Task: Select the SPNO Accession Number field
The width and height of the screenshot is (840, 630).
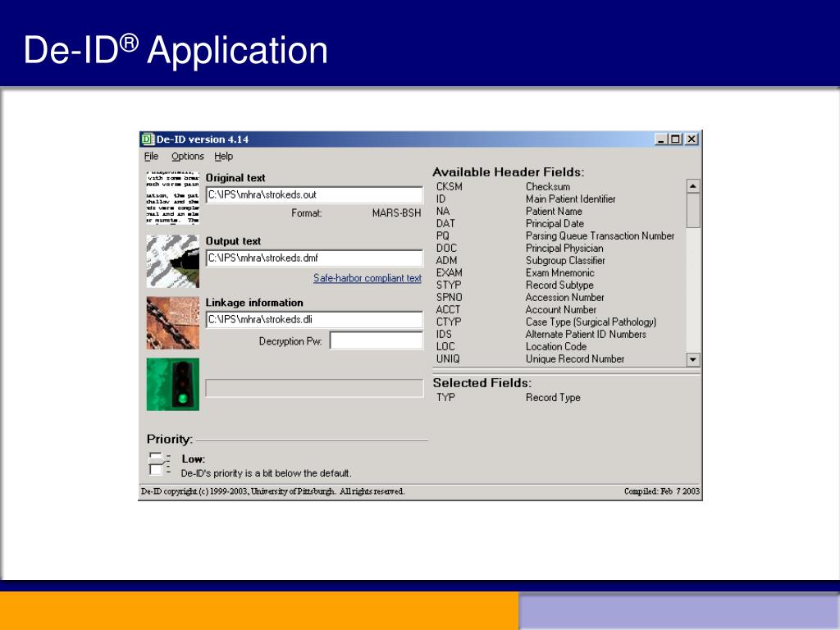Action: [555, 297]
